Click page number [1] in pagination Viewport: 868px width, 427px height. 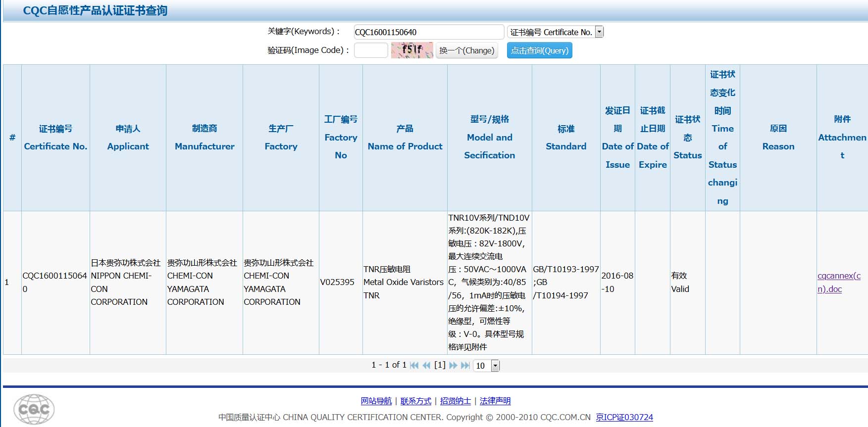pos(440,365)
